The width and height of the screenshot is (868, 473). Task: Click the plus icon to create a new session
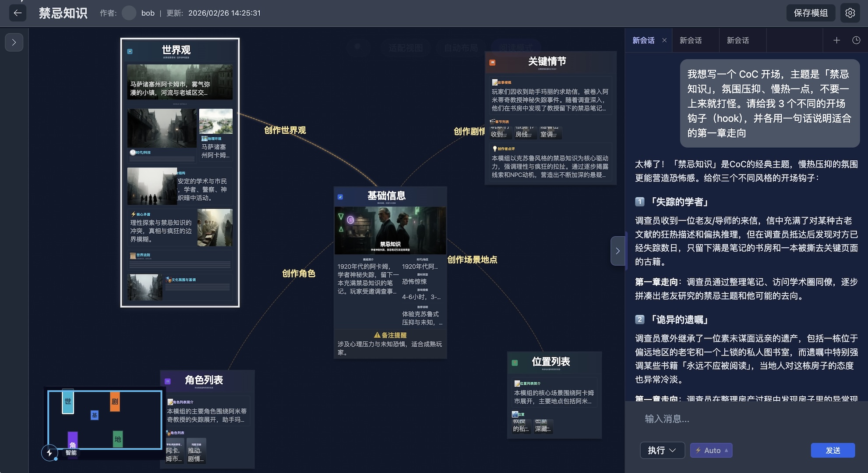click(836, 40)
